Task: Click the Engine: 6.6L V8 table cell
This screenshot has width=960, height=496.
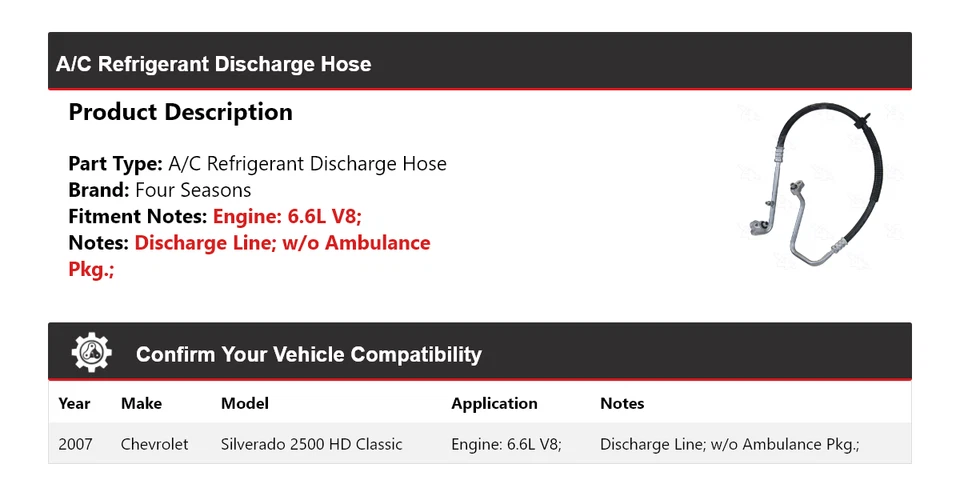Action: pos(506,444)
